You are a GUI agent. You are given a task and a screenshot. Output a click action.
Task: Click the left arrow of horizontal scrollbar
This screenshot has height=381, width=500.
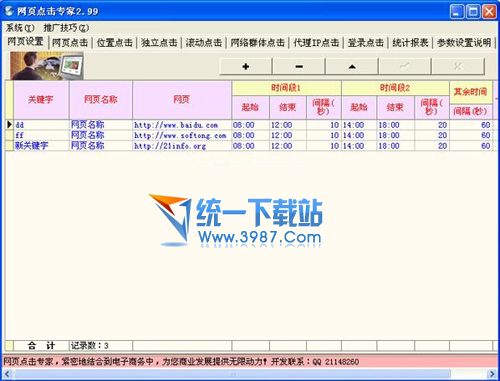click(x=7, y=374)
